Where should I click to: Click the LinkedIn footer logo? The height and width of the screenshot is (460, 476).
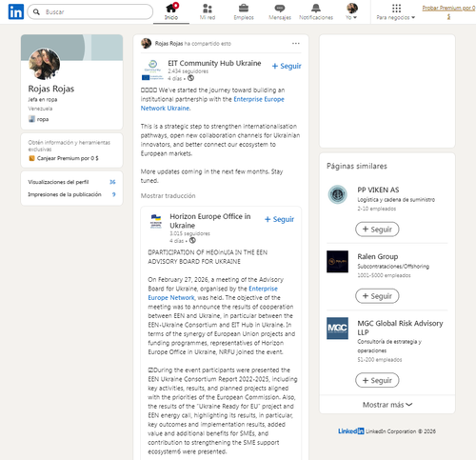click(x=351, y=431)
